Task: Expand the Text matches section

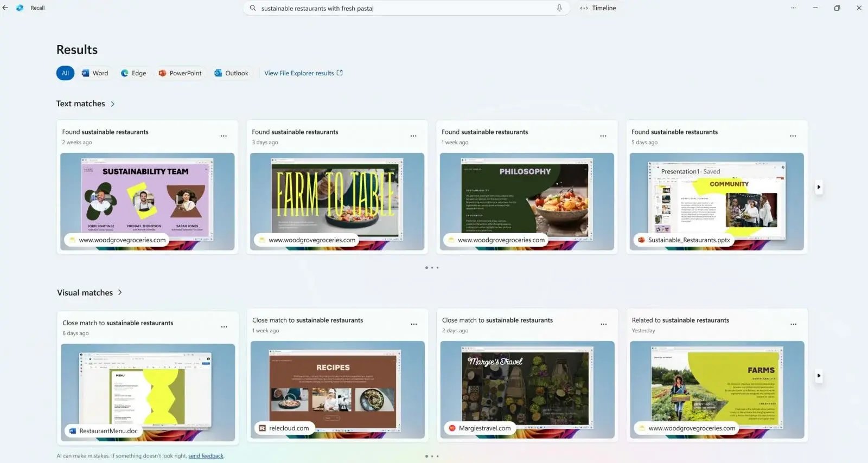Action: [x=113, y=104]
